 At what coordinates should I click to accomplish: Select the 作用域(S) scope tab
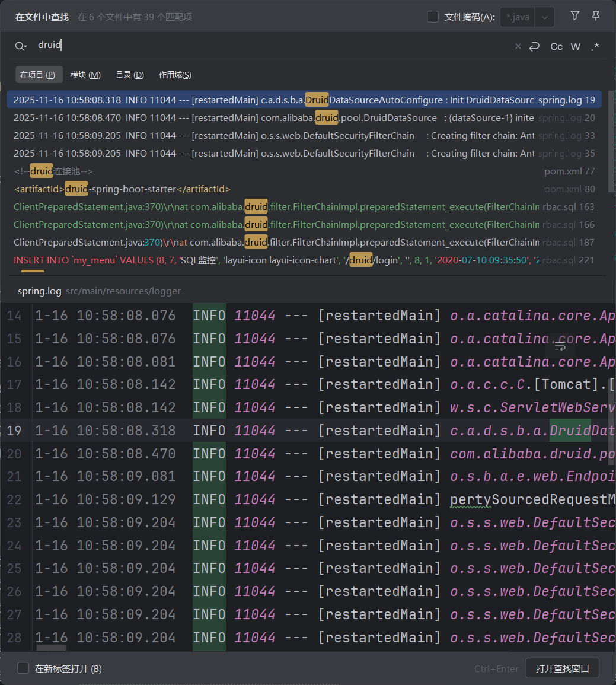[175, 75]
